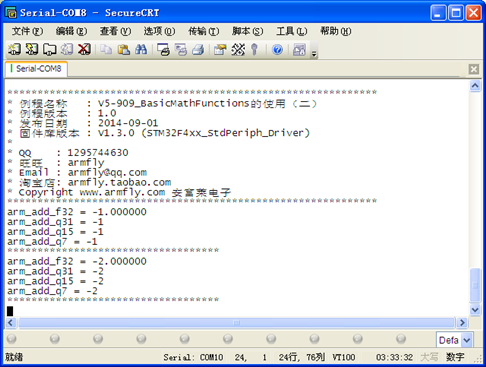Click the terminal block cursor
This screenshot has width=486, height=367.
click(10, 311)
